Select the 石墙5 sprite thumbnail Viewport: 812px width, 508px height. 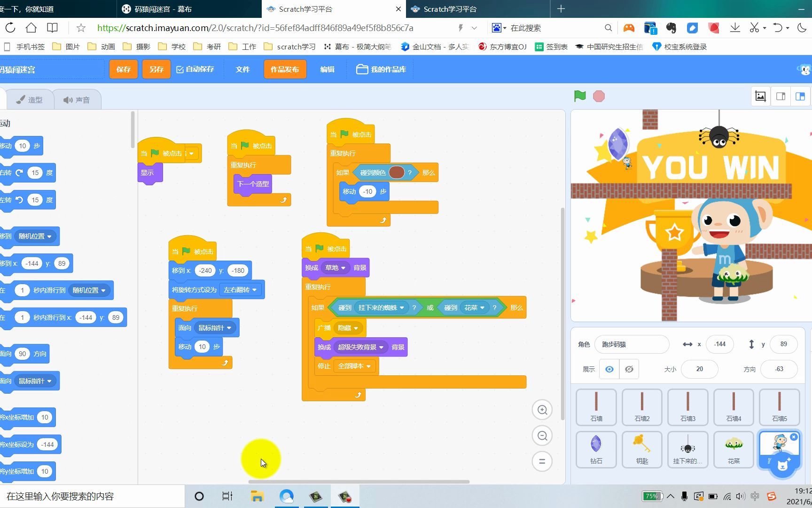point(779,407)
